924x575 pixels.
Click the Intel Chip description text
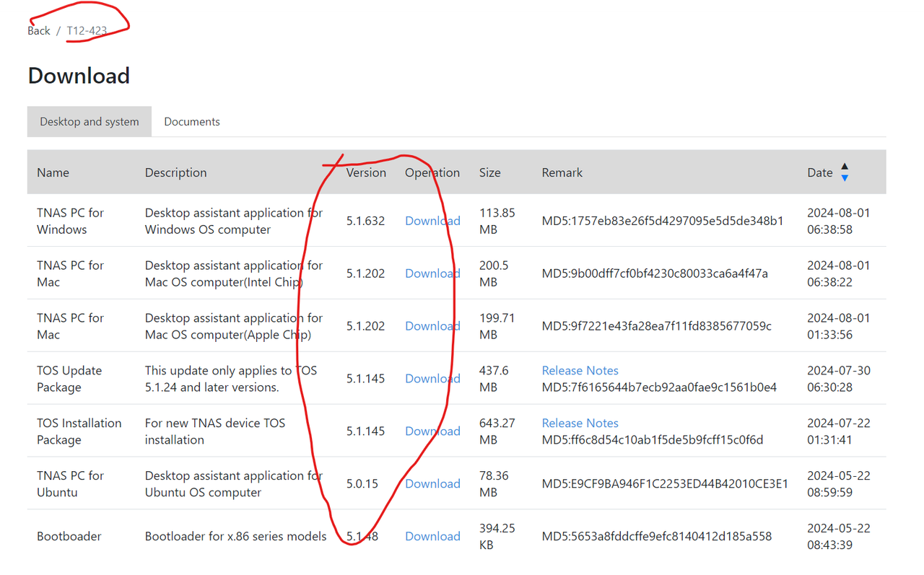[x=234, y=273]
